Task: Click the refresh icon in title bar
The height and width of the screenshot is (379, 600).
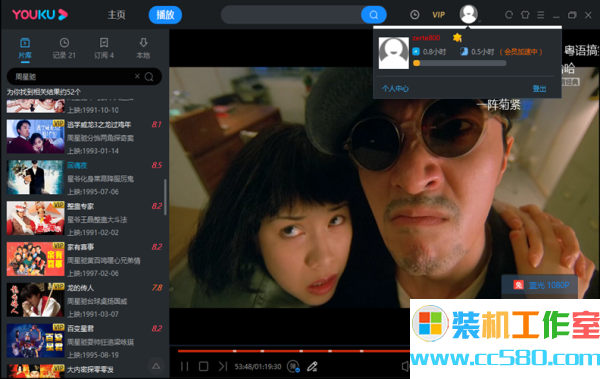Action: pos(509,15)
